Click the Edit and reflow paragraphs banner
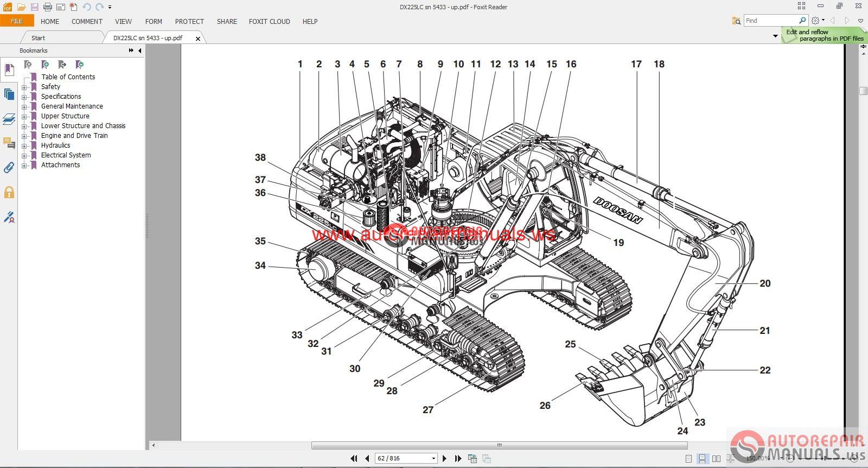Viewport: 868px width, 468px height. 825,35
